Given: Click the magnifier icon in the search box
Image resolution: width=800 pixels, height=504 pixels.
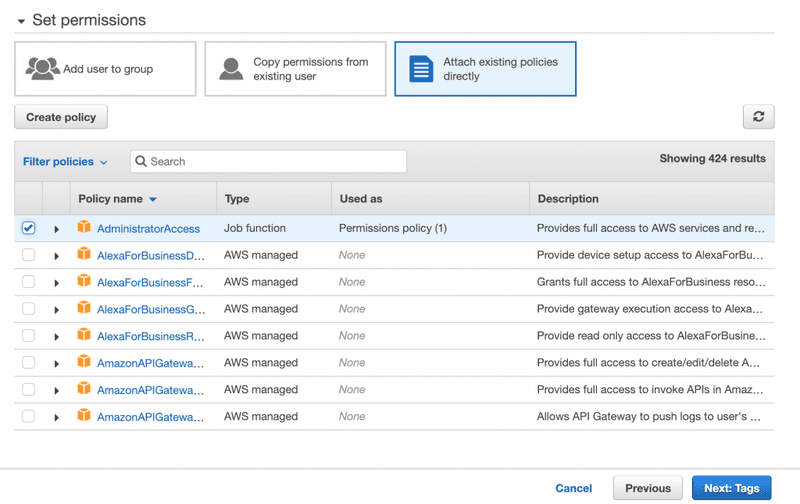Looking at the screenshot, I should (140, 161).
